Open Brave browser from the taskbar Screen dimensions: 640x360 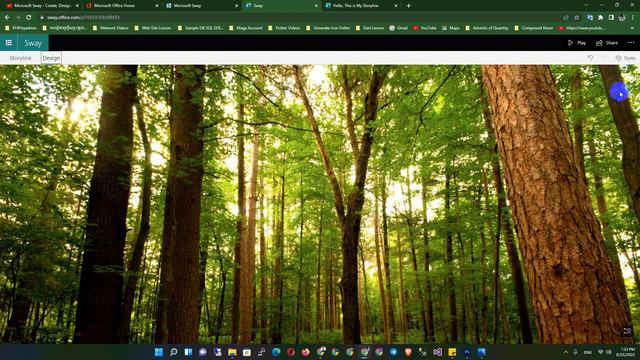(408, 352)
